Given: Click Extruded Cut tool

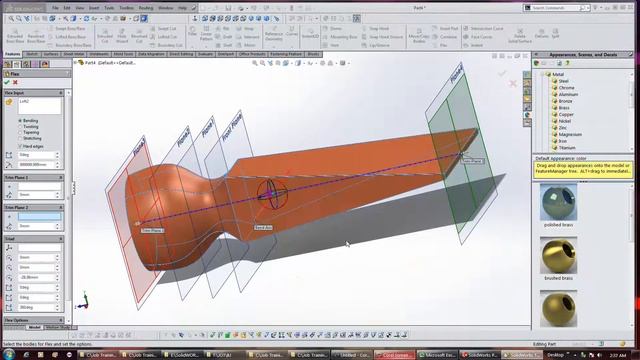Looking at the screenshot, I should (x=105, y=36).
